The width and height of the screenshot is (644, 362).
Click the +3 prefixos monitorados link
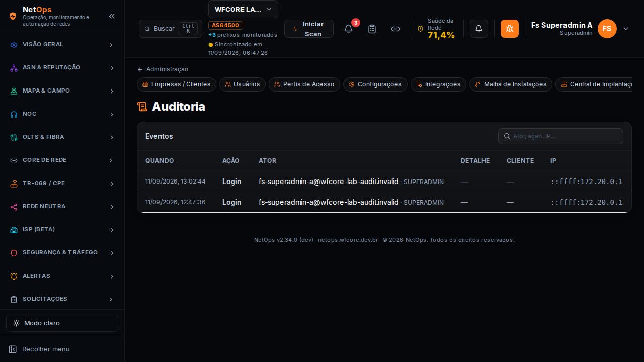243,35
